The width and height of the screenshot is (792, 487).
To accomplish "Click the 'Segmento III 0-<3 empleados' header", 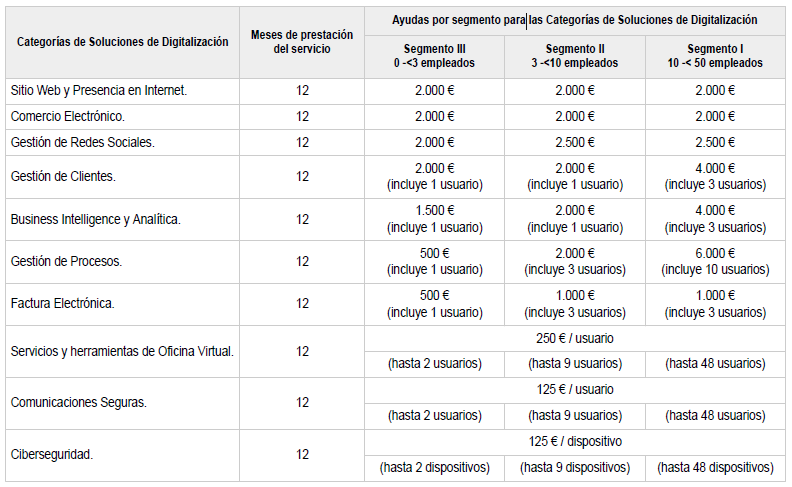I will [434, 57].
